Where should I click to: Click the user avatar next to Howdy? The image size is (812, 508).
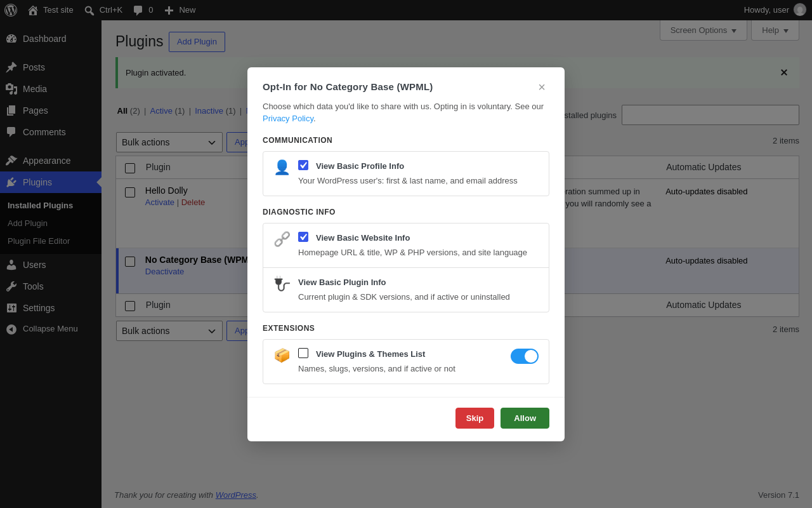pos(800,10)
